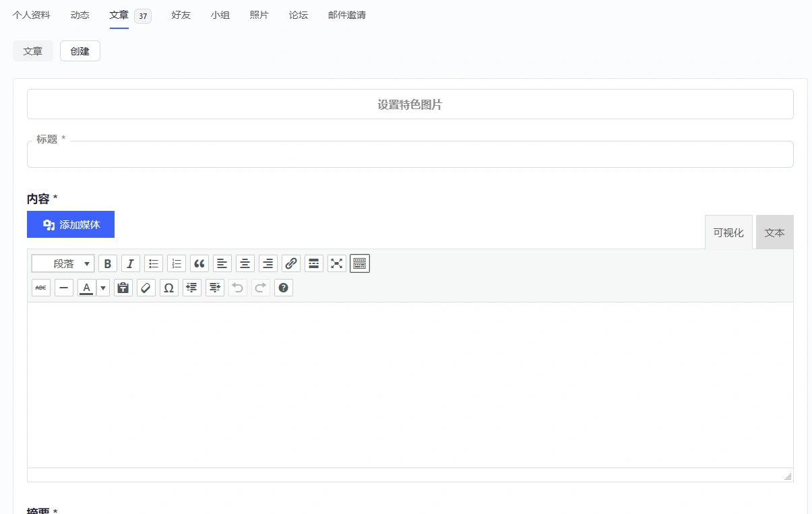812x514 pixels.
Task: Apply strikethrough to text
Action: (x=40, y=288)
